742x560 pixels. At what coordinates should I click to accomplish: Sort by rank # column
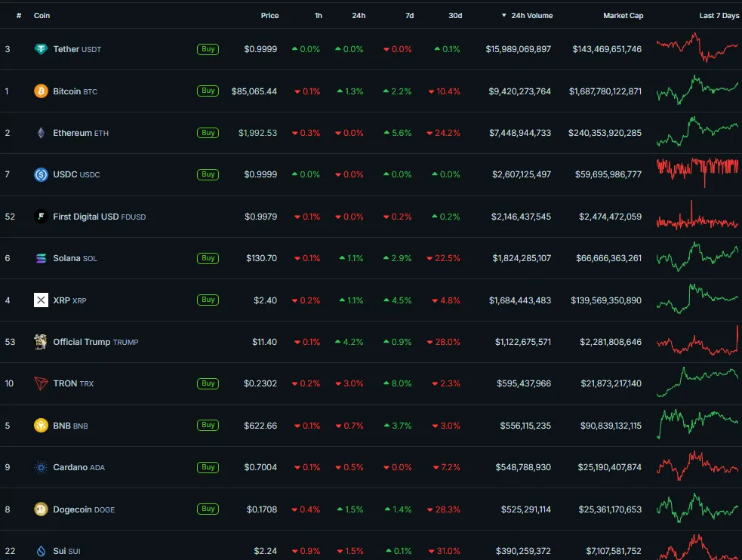(x=19, y=16)
